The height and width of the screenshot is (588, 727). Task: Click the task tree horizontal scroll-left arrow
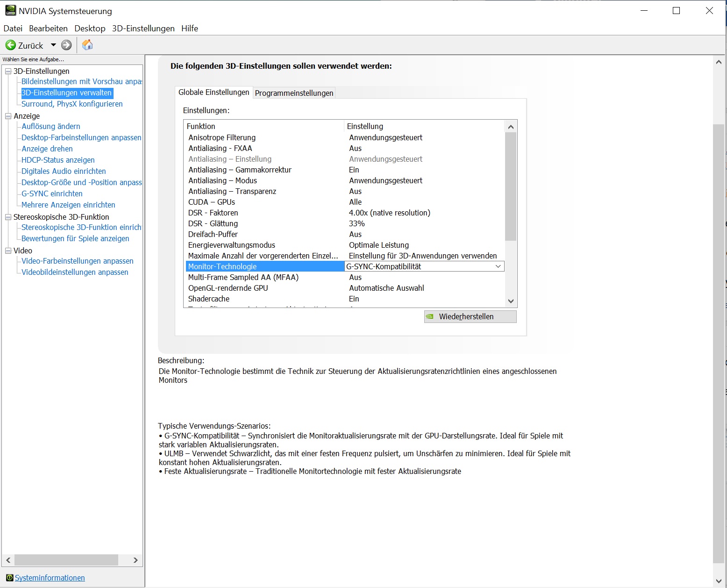[8, 560]
